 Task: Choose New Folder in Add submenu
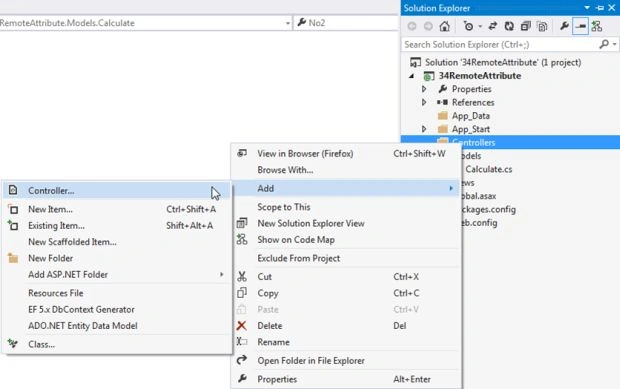117,258
